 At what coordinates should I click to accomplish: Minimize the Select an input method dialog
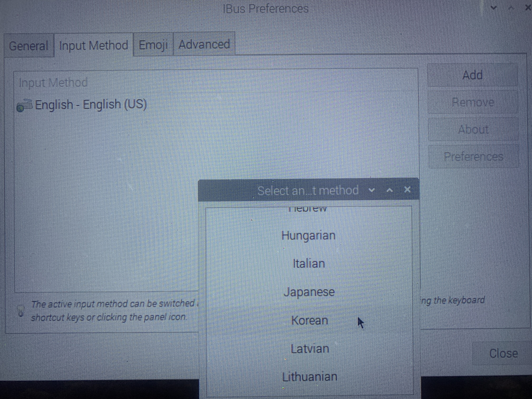(372, 190)
